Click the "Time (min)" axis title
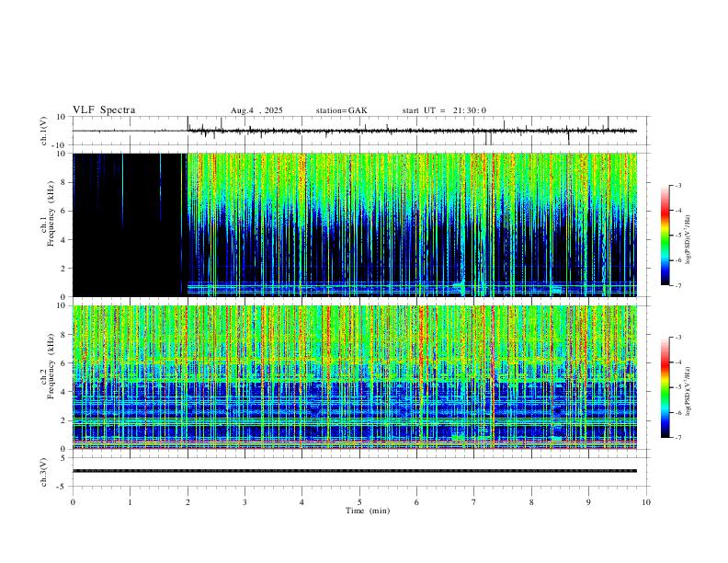728x563 pixels. coord(368,511)
